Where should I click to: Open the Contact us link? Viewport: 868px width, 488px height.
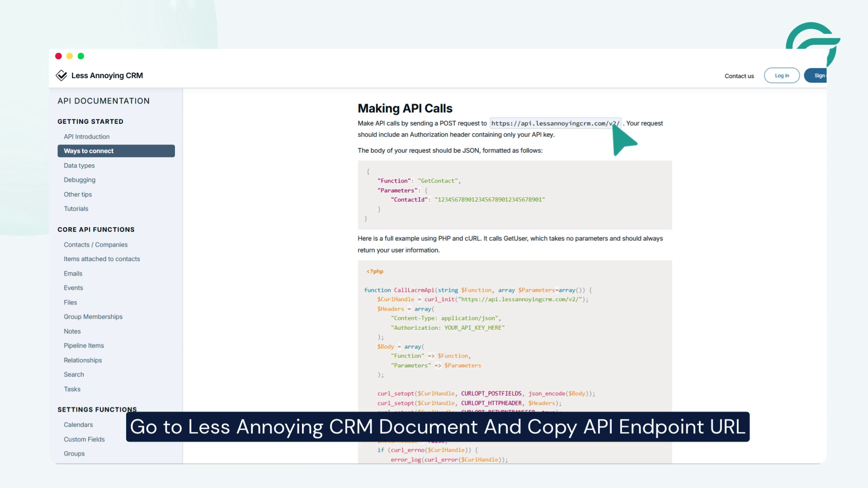739,76
